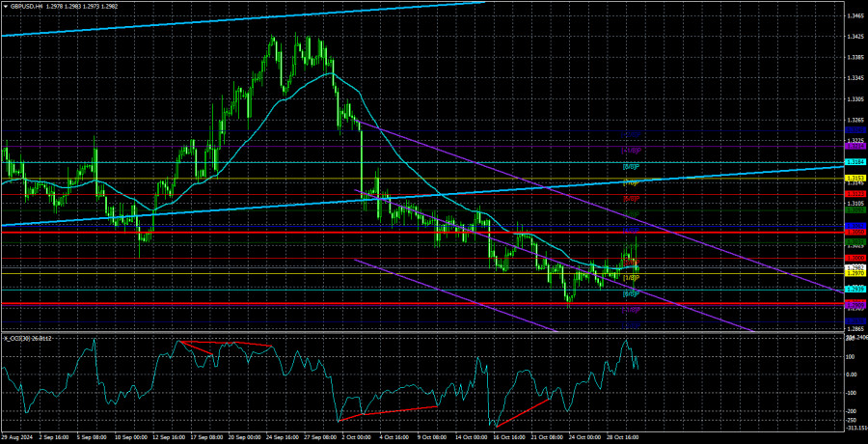This screenshot has height=444, width=868.
Task: Click the 2 Sep 16:00 time label
Action: pos(56,437)
